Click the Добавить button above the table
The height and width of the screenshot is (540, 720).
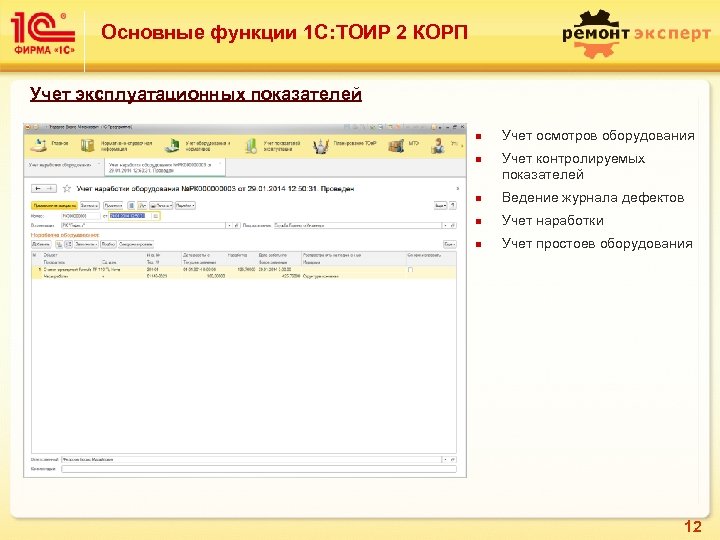pos(41,244)
